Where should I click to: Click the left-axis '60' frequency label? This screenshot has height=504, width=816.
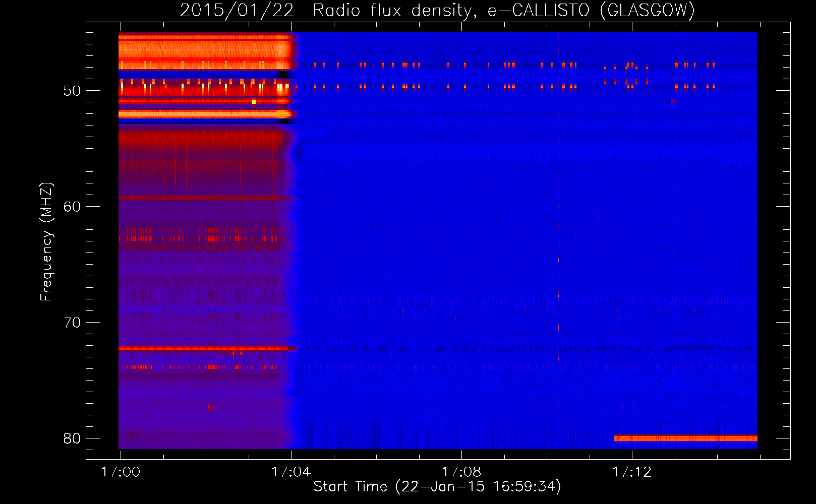click(72, 207)
